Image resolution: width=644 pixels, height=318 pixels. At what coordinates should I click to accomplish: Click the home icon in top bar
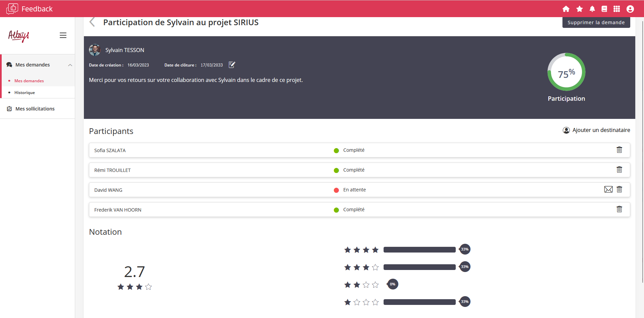(566, 9)
